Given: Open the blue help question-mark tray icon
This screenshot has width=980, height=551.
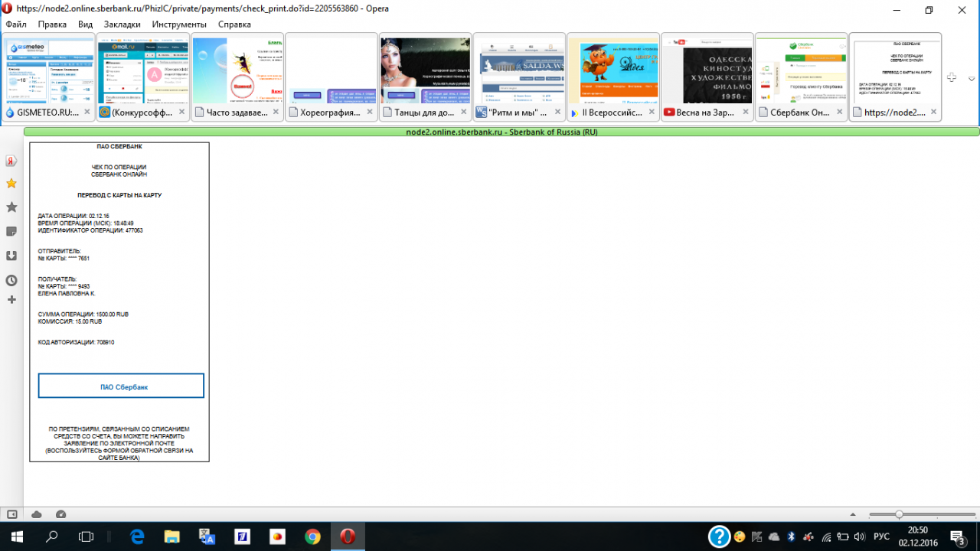Looking at the screenshot, I should point(719,536).
